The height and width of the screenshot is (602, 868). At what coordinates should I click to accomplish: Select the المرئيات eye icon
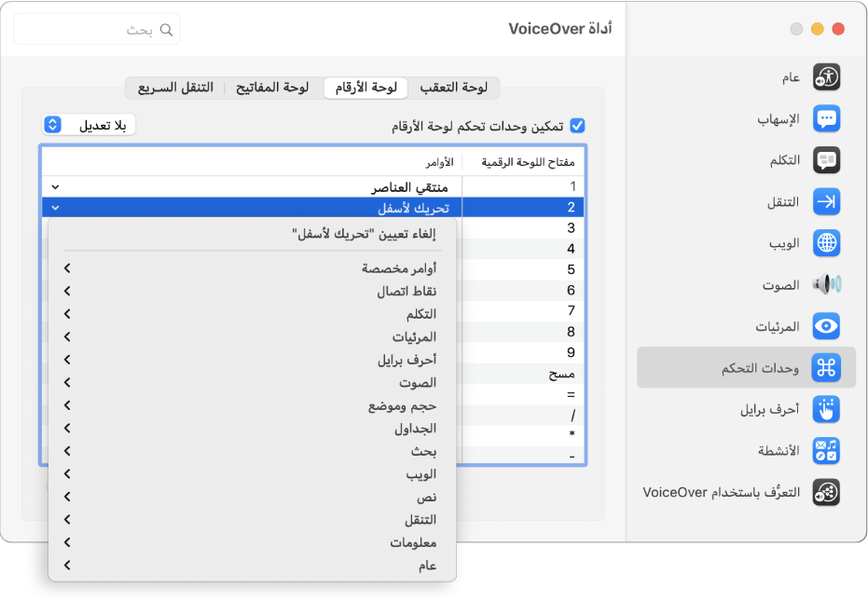point(825,326)
